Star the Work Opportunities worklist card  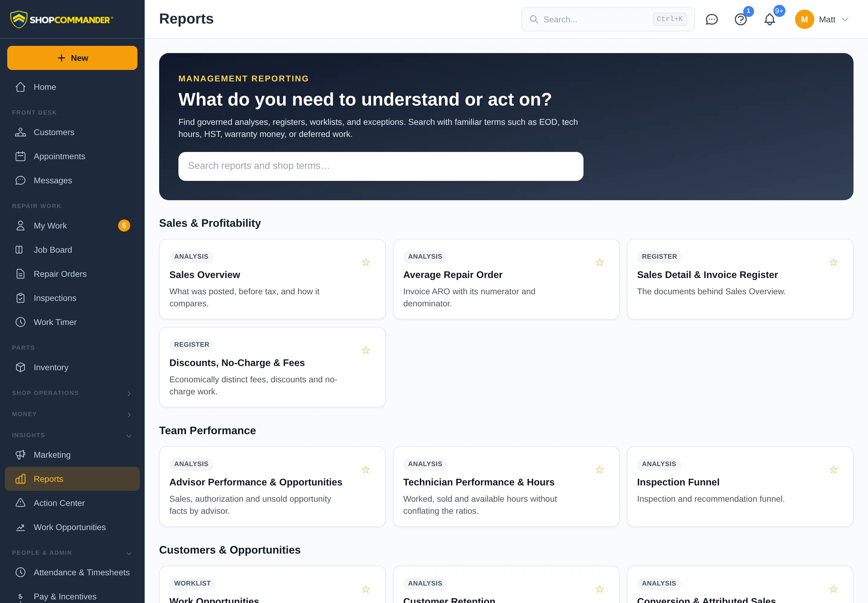click(366, 589)
